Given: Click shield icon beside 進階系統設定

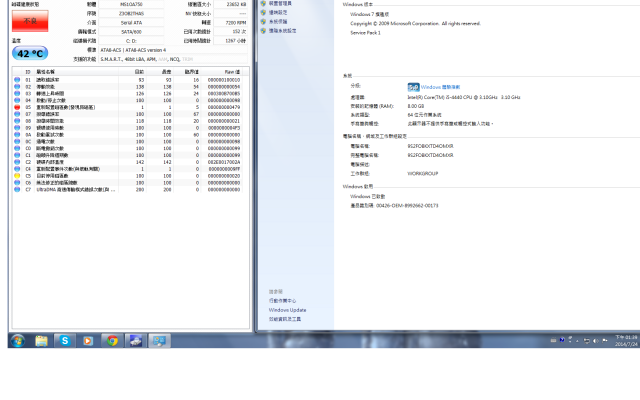Looking at the screenshot, I should 263,31.
